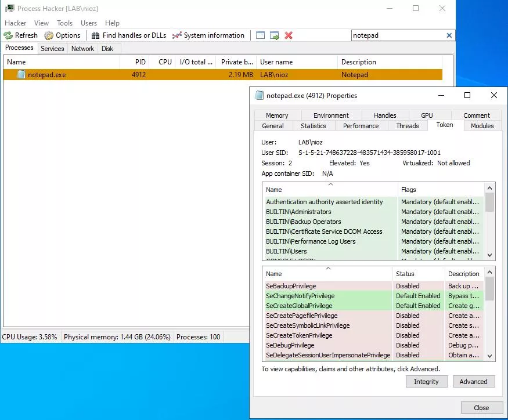Open the Users menu
508x420 pixels.
click(x=88, y=23)
